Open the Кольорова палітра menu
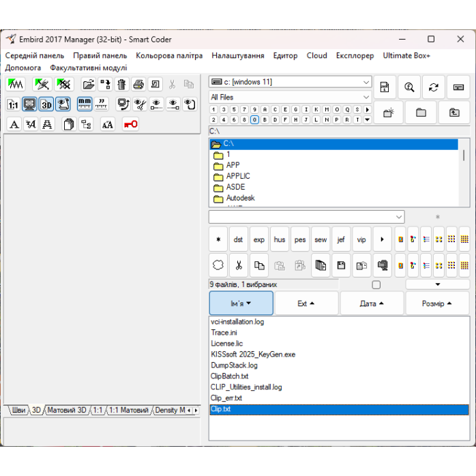Viewport: 476px width, 476px height. coord(169,56)
